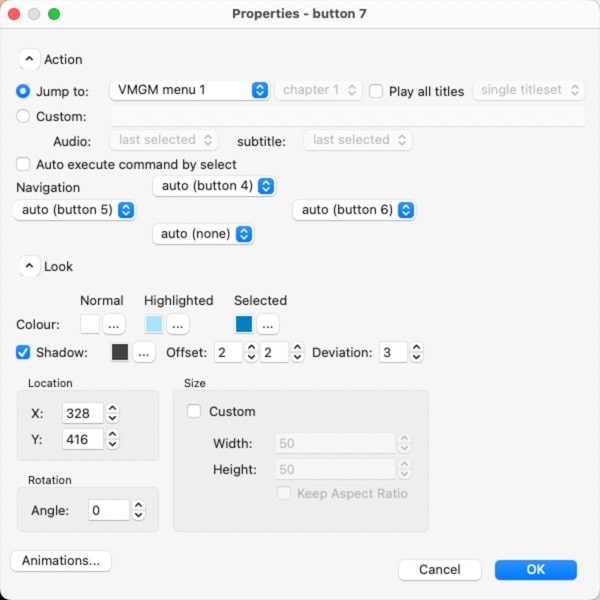Screen dimensions: 600x600
Task: Open the auto (button 4) navigation dropdown
Action: click(214, 186)
